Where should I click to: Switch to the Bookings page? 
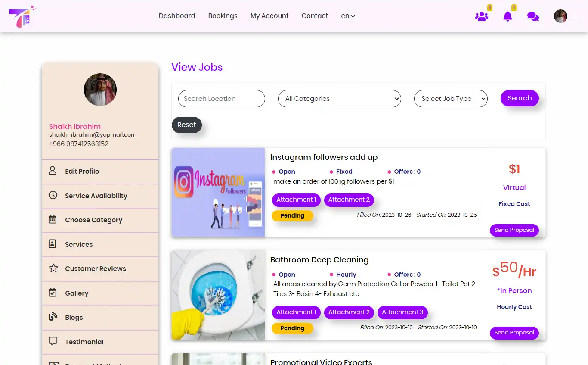223,16
